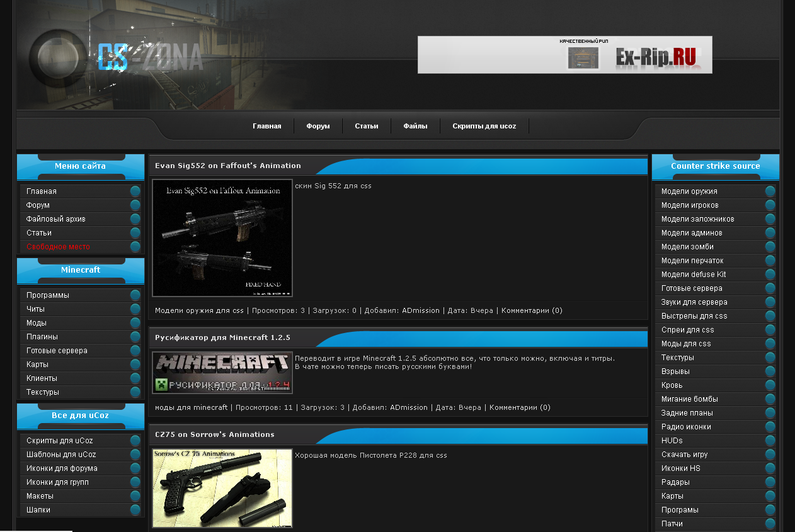Click the blue bullet icon beside Задние планы
795x532 pixels.
click(x=770, y=413)
